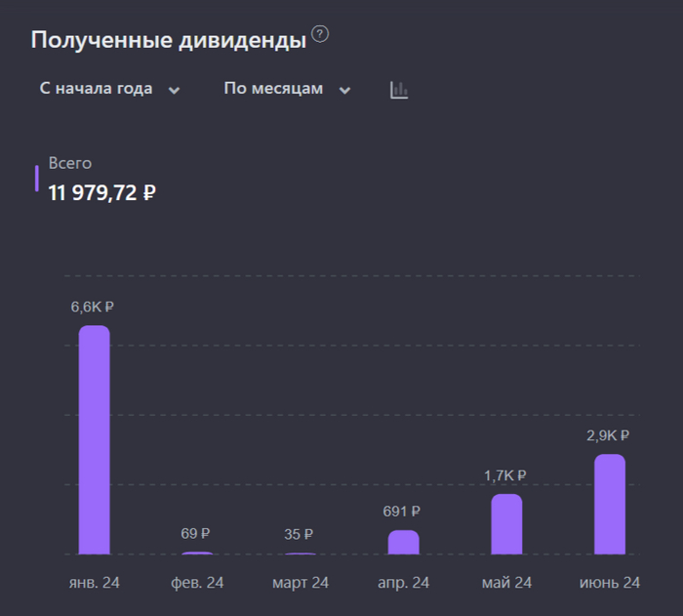Screen dimensions: 683x616
Task: Click the 691 ₽ value label
Action: (402, 512)
